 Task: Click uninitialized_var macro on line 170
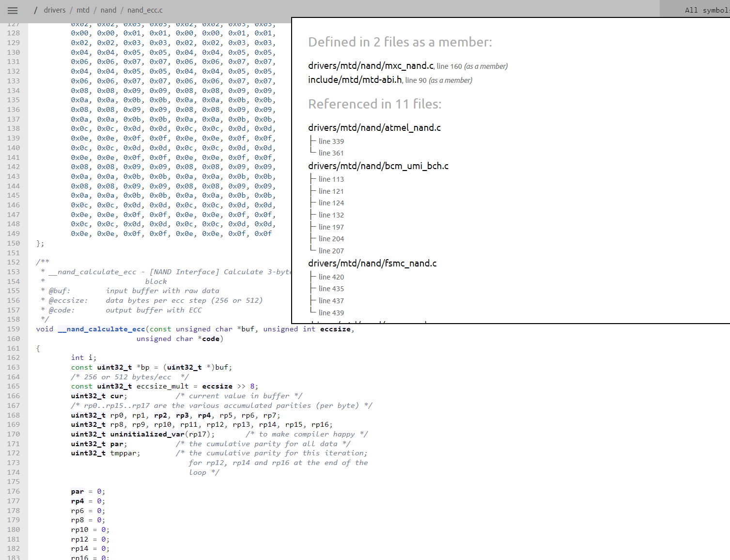tap(147, 434)
